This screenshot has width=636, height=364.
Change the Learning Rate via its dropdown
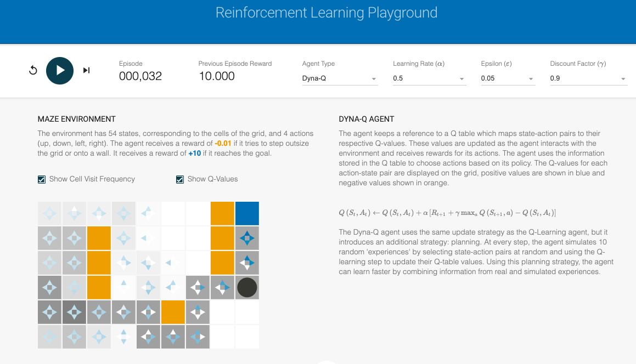tap(428, 78)
